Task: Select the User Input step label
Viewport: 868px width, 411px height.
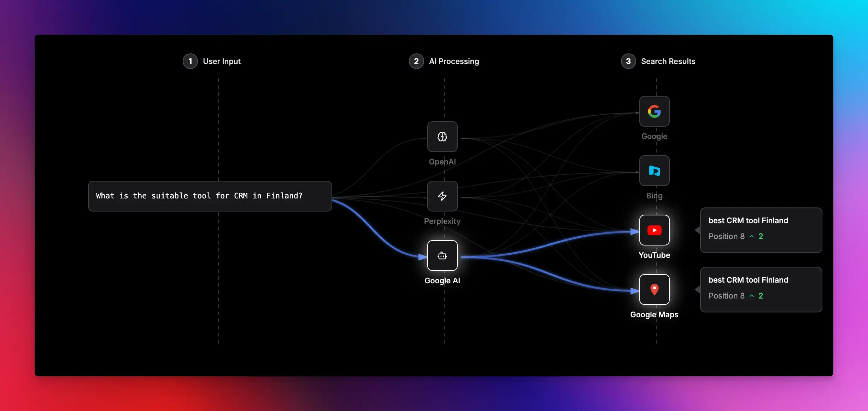Action: click(222, 61)
